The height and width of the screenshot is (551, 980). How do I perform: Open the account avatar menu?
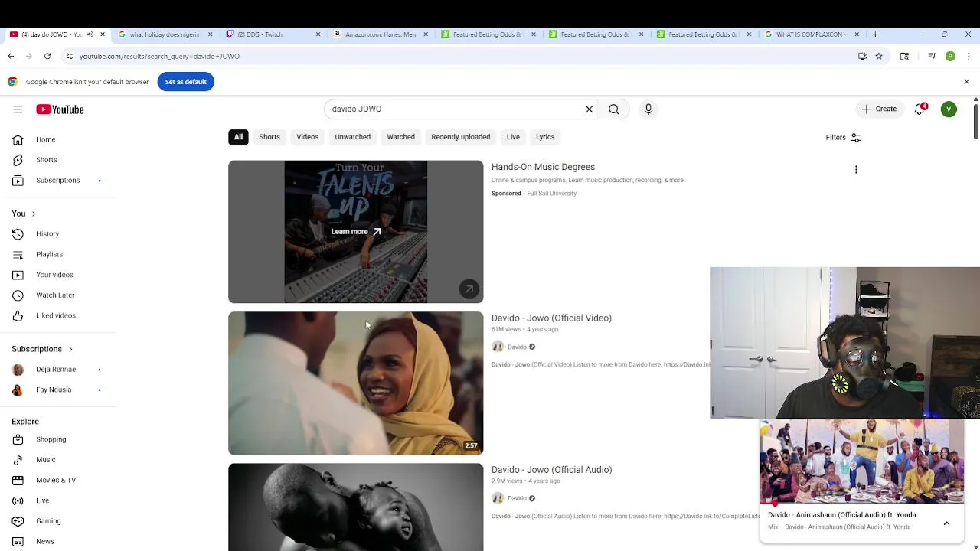949,109
